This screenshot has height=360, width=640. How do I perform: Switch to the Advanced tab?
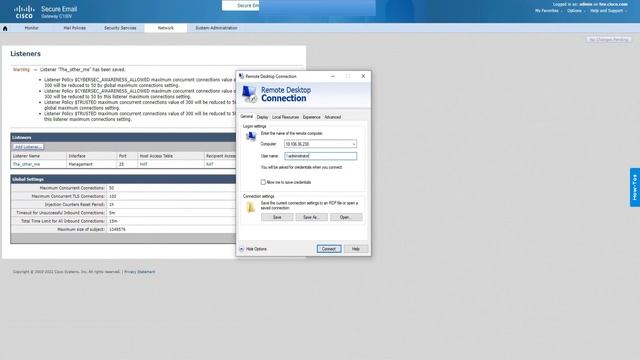pyautogui.click(x=332, y=117)
